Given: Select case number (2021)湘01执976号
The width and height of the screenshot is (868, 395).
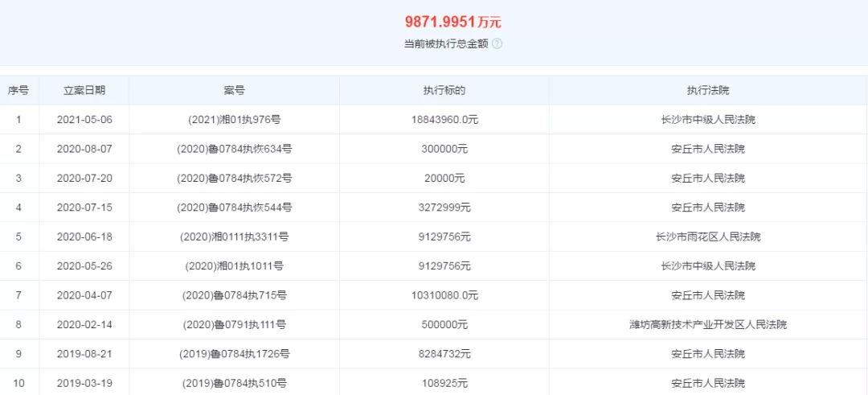Looking at the screenshot, I should 234,120.
